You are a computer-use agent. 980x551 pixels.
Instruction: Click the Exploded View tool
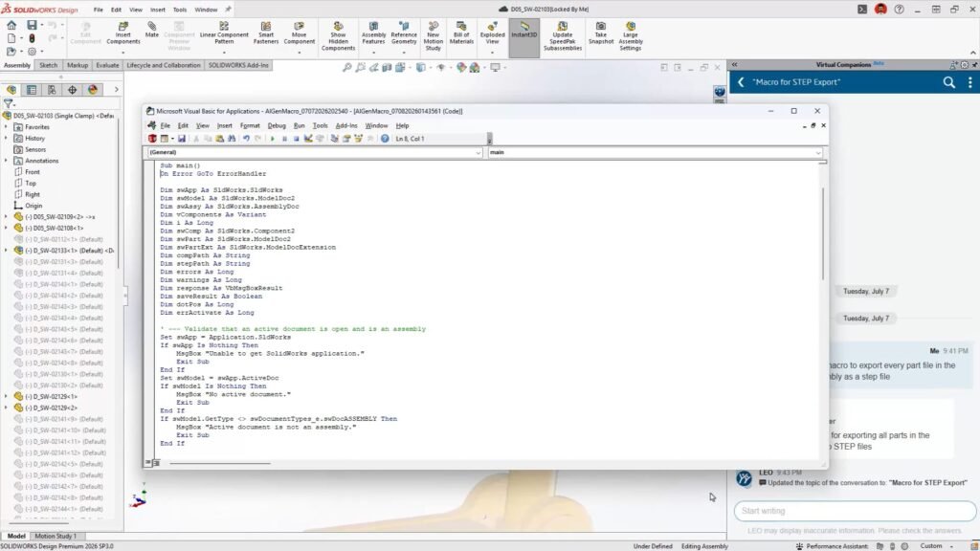point(492,33)
